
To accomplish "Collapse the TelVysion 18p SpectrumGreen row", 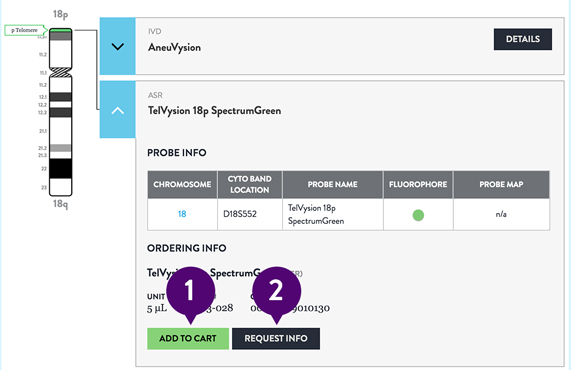I will tap(118, 110).
